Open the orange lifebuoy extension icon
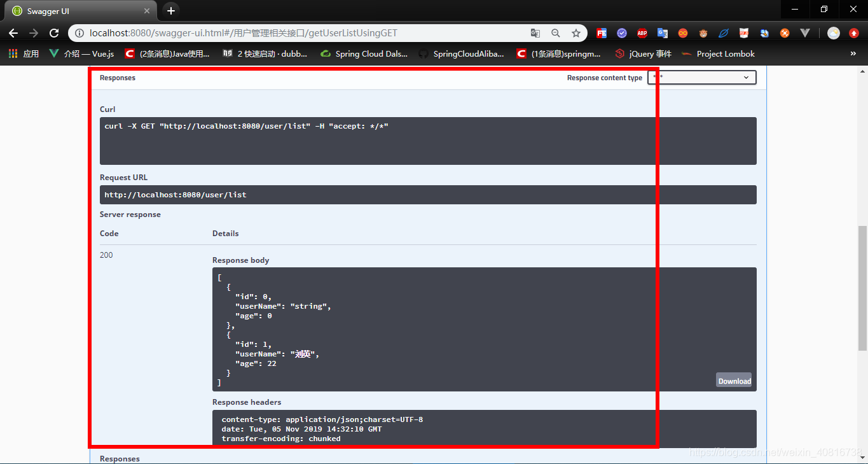The height and width of the screenshot is (464, 868). click(x=785, y=33)
